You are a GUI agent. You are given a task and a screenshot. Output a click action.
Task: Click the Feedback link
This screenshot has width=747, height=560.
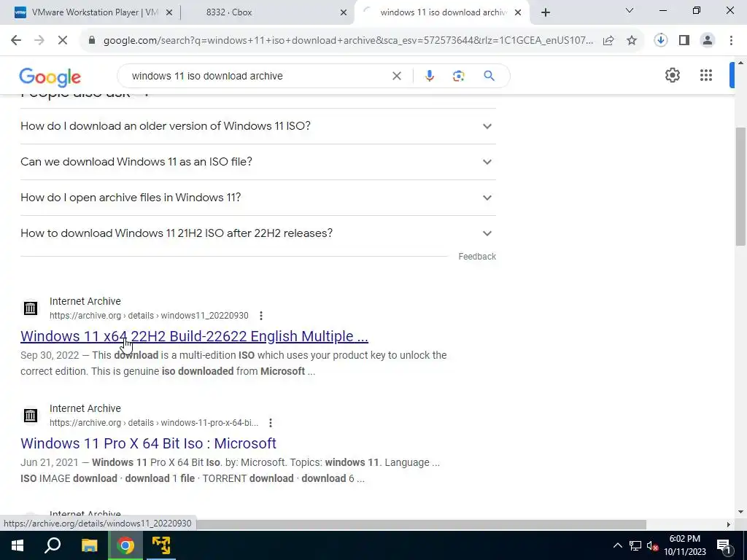(x=477, y=257)
